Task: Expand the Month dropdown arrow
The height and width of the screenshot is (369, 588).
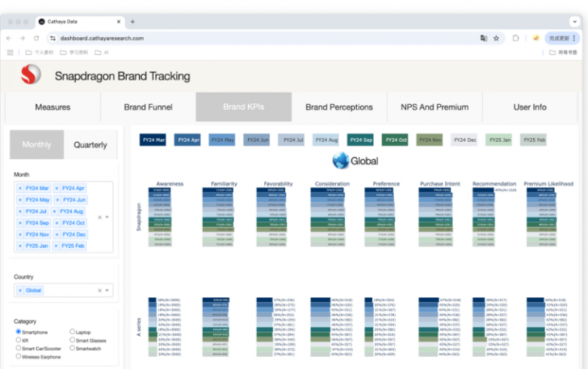Action: pos(107,217)
